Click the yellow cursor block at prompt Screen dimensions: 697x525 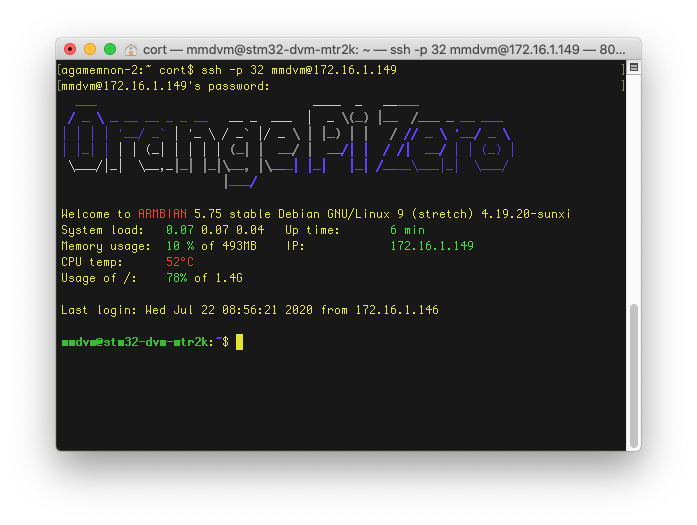(x=240, y=342)
